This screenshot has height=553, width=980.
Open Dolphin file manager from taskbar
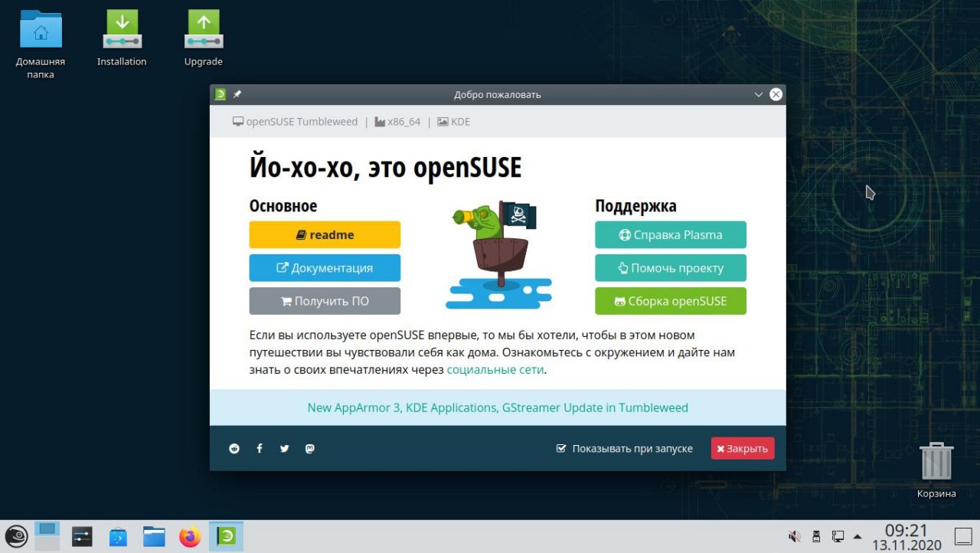coord(154,536)
